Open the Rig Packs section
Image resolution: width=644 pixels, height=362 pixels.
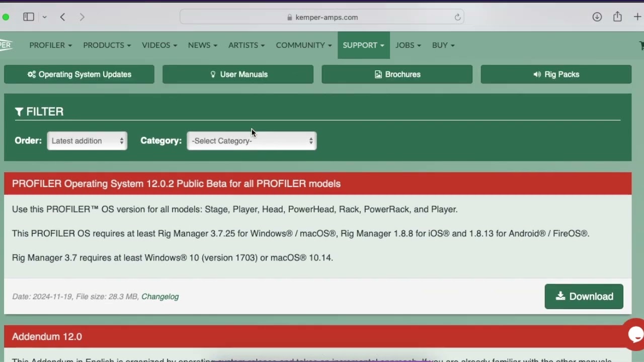[x=556, y=74]
